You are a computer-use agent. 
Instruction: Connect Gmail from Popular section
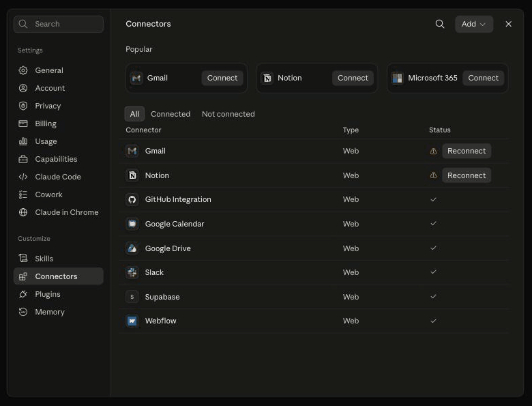222,78
